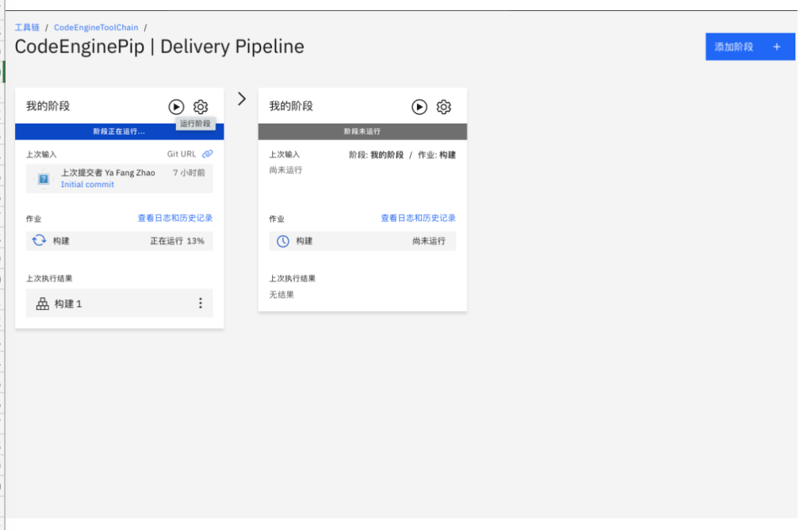Click the 阶段正在运行 status bar
This screenshot has height=530, width=812.
coord(119,132)
